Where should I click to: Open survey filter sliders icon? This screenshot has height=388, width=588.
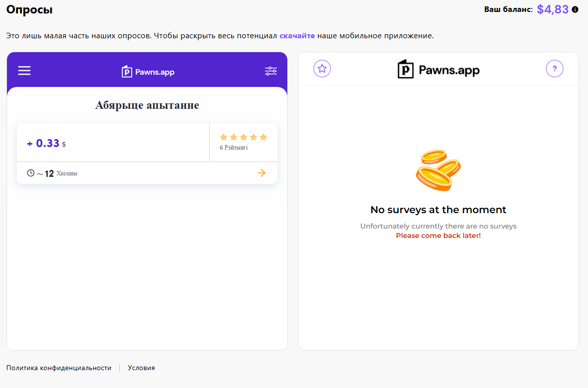[x=271, y=71]
